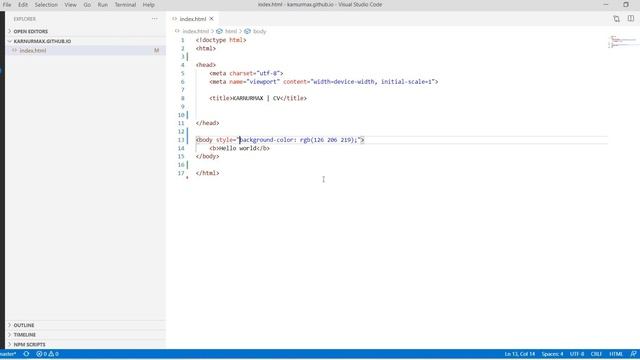Click the </body> closing tag
Screen dimensions: 640x360
coord(207,156)
